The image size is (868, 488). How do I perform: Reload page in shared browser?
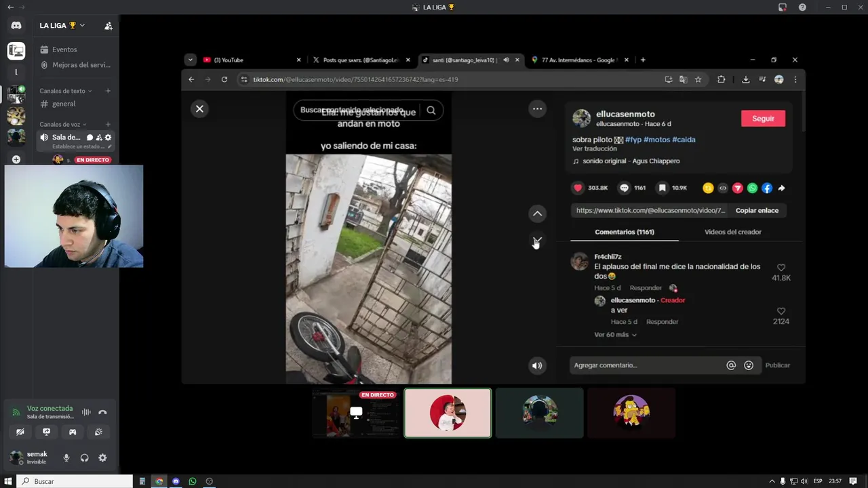pos(224,79)
